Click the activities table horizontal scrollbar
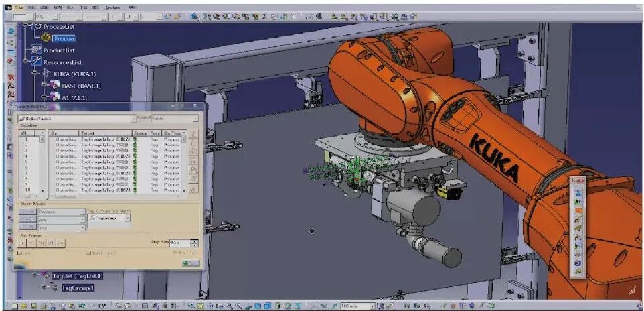 point(116,196)
